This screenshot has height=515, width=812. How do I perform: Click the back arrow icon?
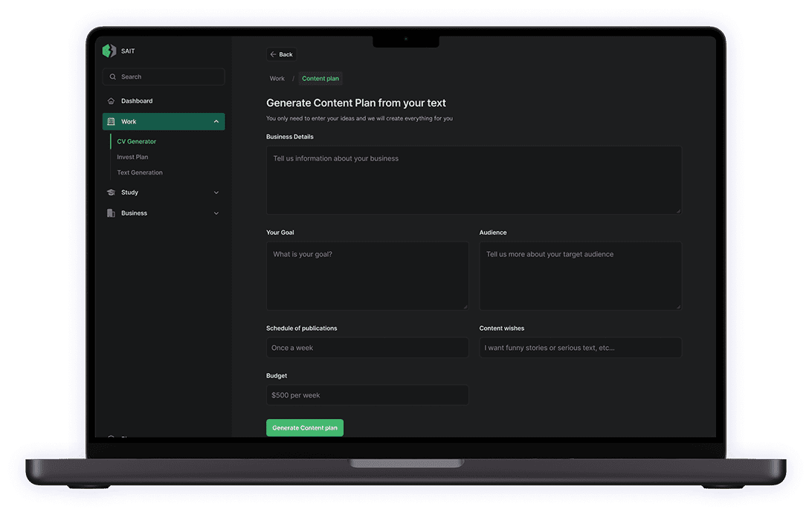[273, 54]
